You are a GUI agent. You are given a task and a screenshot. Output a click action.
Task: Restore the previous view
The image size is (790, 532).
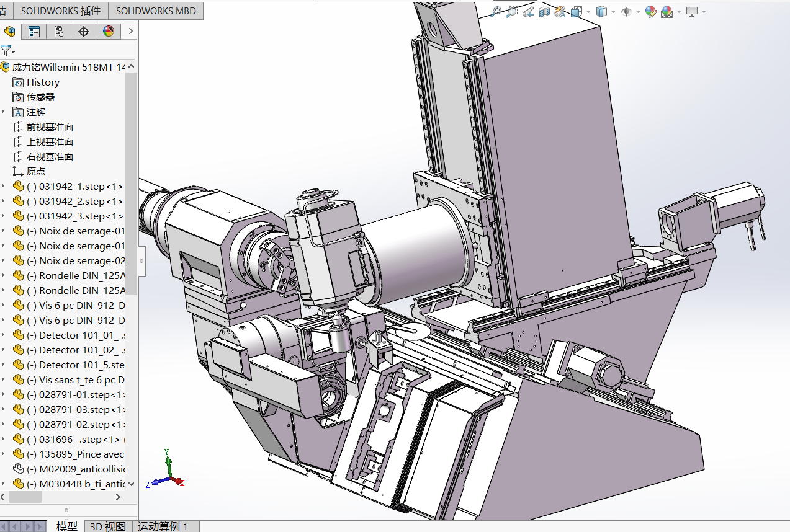(x=528, y=11)
